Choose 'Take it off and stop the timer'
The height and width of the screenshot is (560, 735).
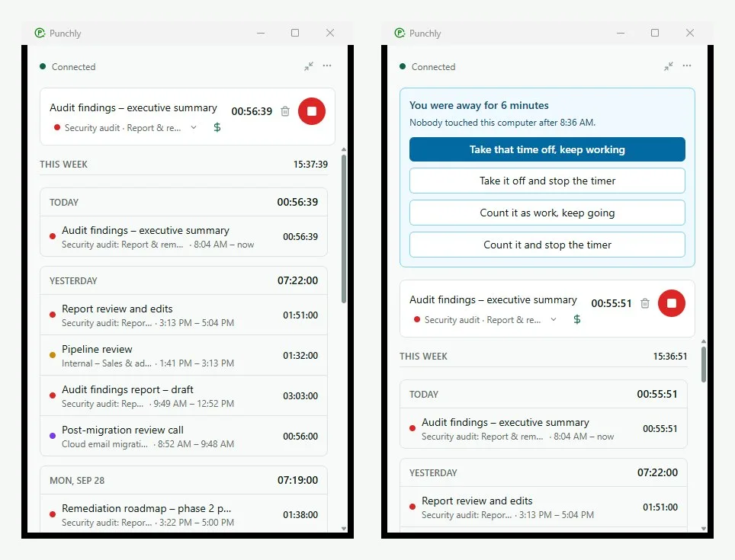547,181
